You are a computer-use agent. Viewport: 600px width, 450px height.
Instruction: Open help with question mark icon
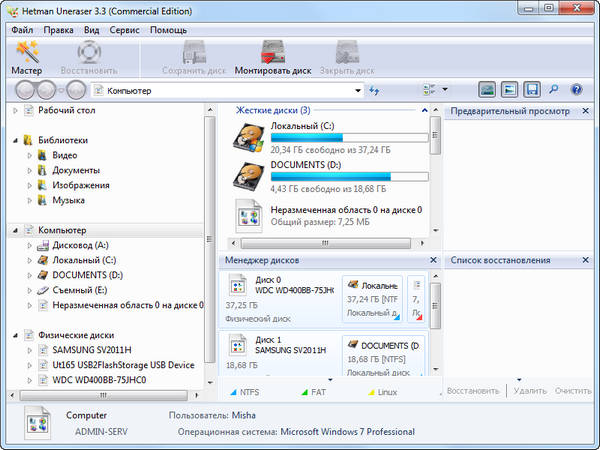coord(576,90)
